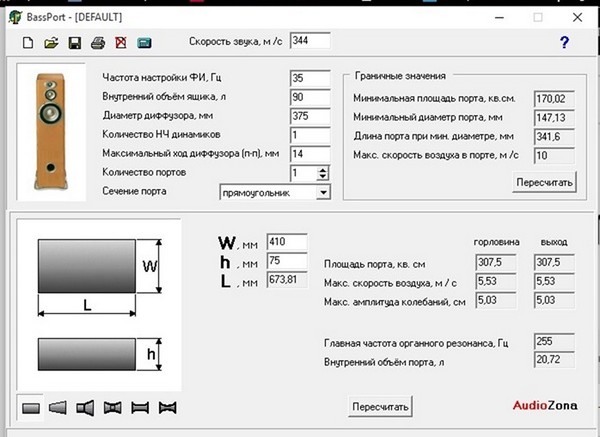Viewport: 600px width, 437px height.
Task: Click the Минимальный диаметр порта value 147,13
Action: click(554, 118)
